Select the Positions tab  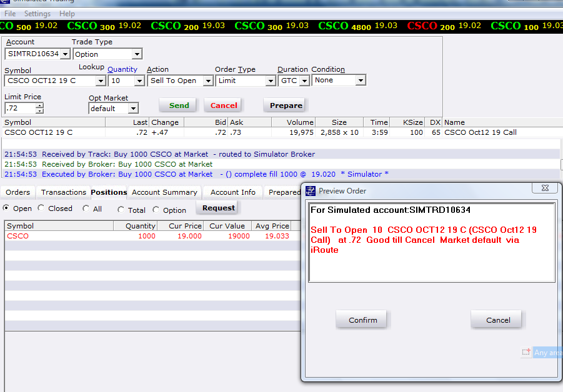pos(109,192)
